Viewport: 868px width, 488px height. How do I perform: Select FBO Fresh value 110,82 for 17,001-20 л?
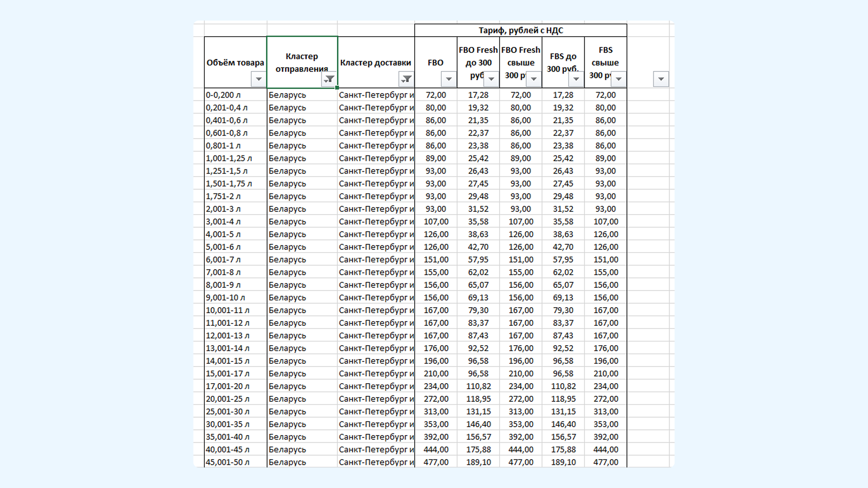[x=478, y=386]
